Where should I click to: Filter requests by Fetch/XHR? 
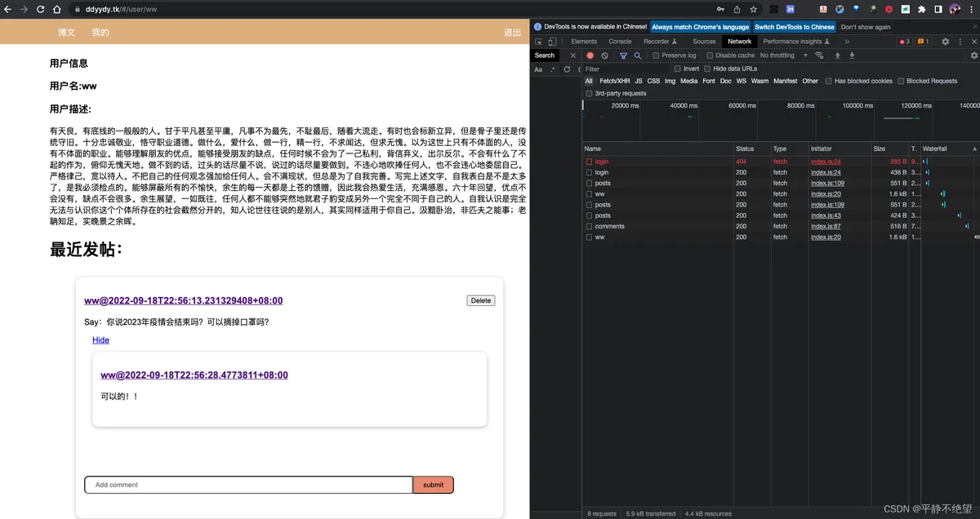pos(615,82)
